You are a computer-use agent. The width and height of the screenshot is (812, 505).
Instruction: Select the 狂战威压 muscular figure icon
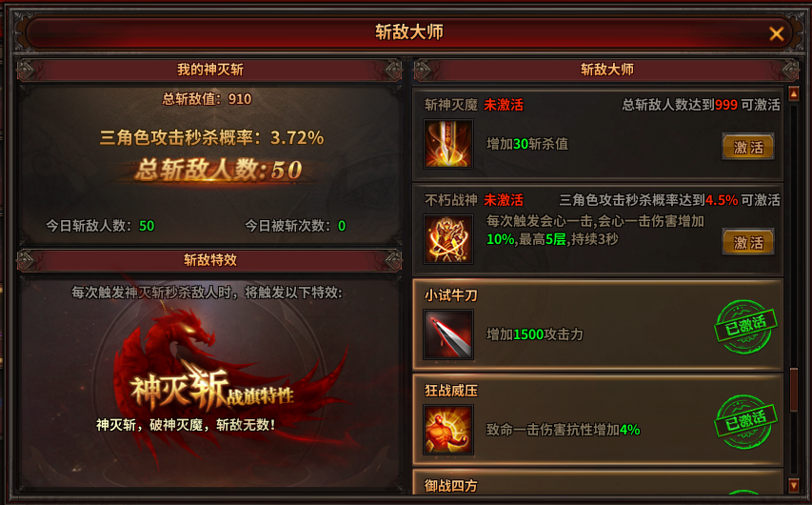pos(448,430)
